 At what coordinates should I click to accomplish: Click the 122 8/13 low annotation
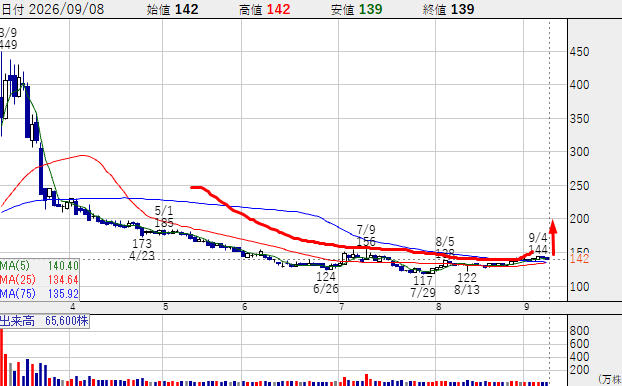467,283
